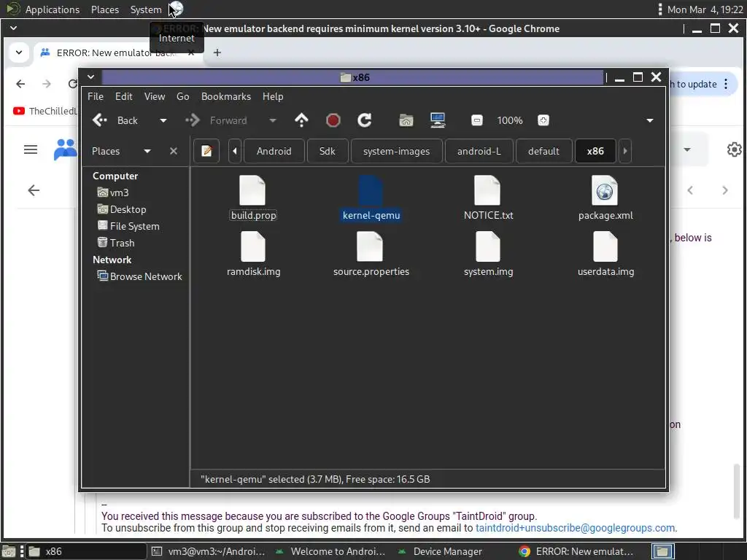Click Back navigation button
The width and height of the screenshot is (747, 560).
click(x=115, y=120)
